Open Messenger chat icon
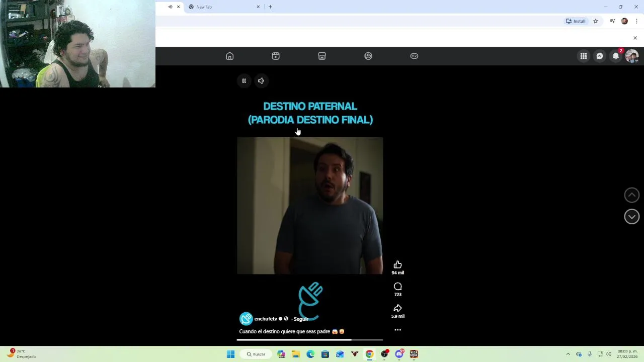The image size is (644, 362). [x=600, y=56]
